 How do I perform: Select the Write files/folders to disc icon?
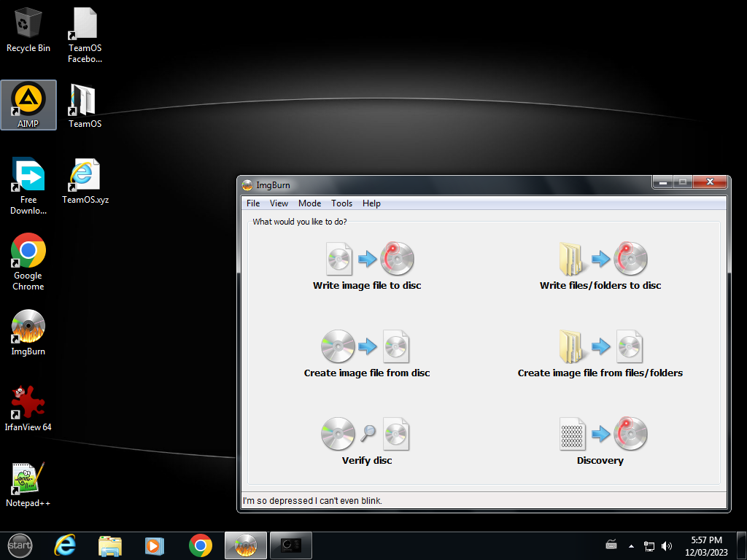603,259
